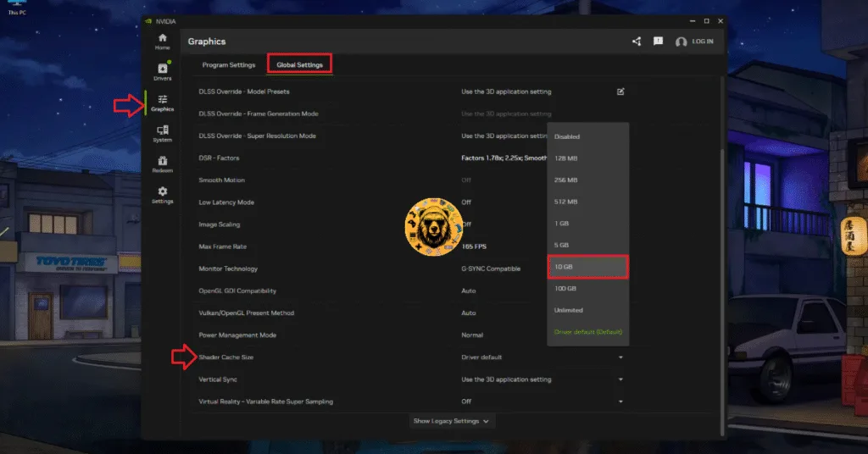Click the share icon in header

click(637, 42)
